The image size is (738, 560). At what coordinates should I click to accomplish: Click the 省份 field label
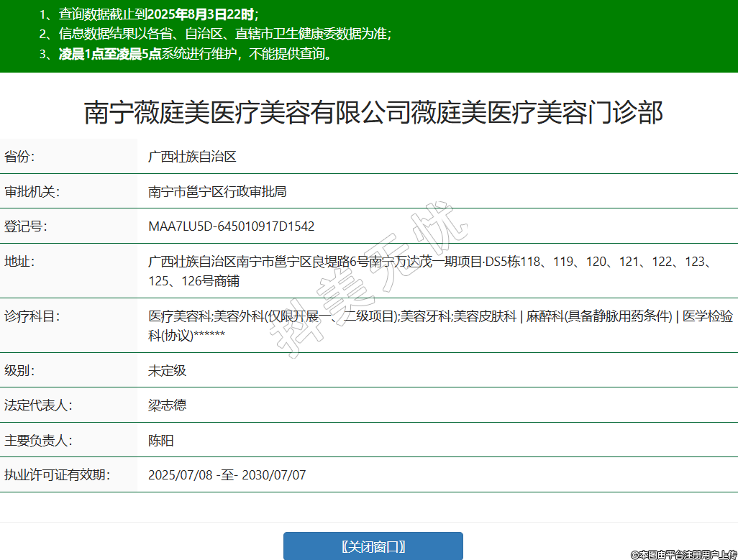click(19, 157)
